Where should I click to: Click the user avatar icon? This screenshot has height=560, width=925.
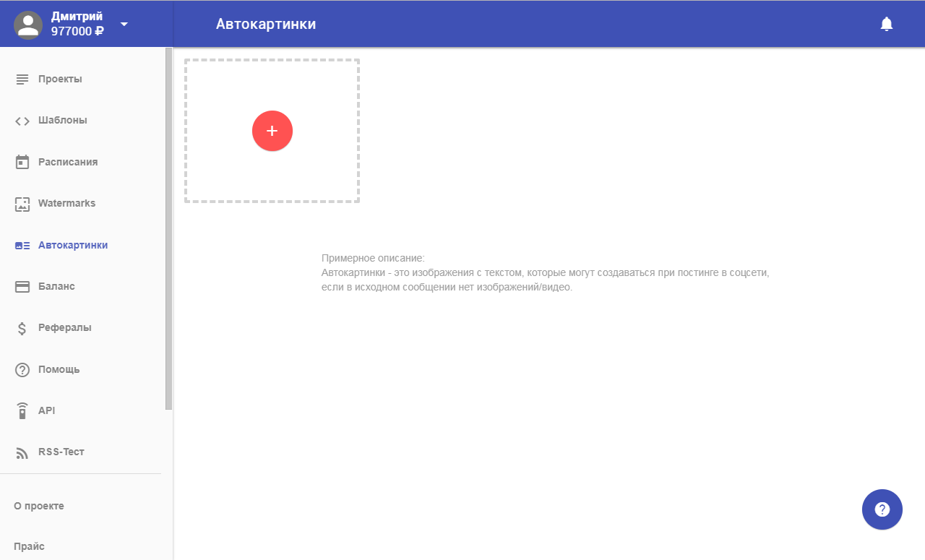(28, 25)
